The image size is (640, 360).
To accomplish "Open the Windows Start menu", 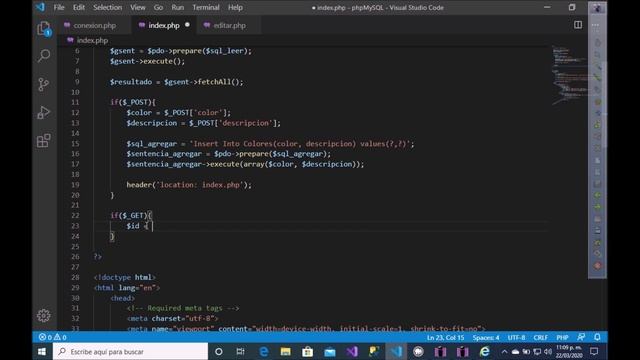I will coord(42,351).
